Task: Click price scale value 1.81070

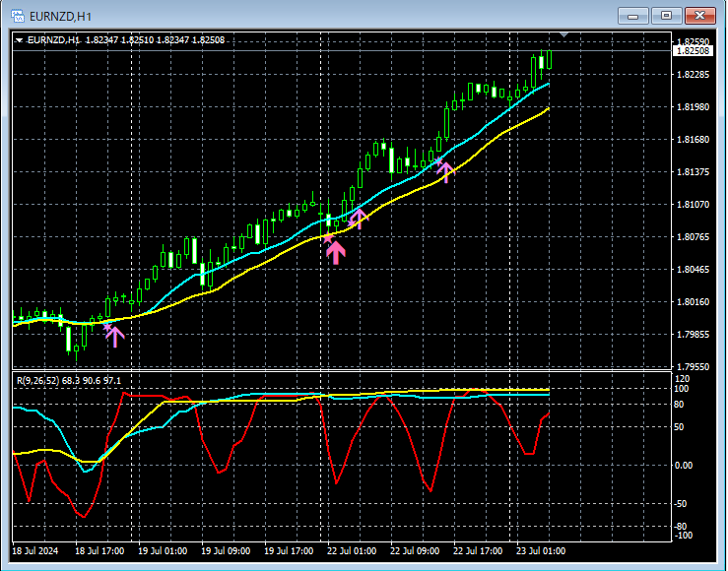Action: coord(694,204)
